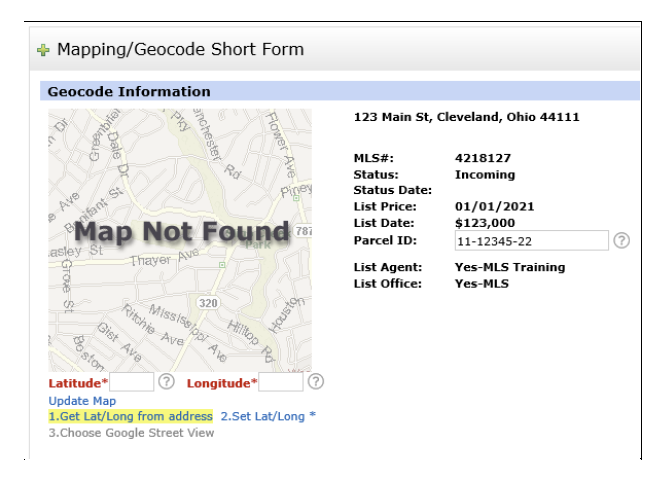Click the Update Map link

(x=82, y=401)
